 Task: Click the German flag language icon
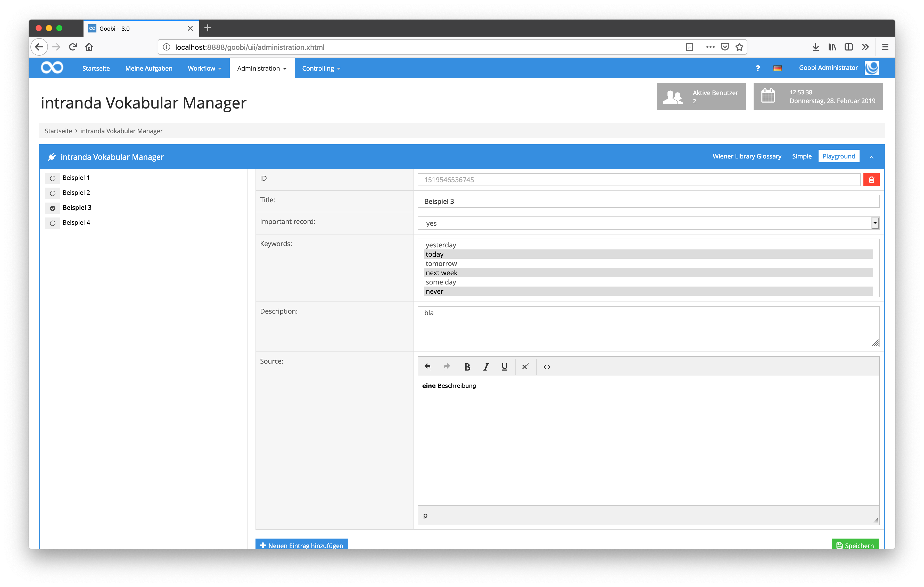click(x=777, y=68)
